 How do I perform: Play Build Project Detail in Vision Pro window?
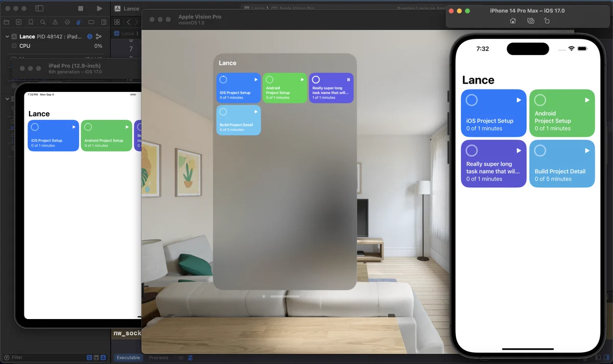[256, 112]
